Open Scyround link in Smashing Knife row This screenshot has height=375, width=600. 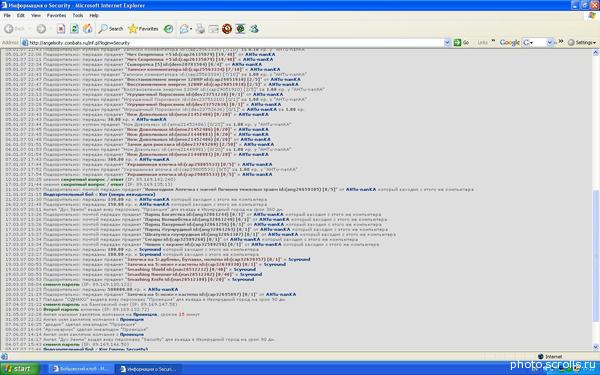click(x=243, y=279)
